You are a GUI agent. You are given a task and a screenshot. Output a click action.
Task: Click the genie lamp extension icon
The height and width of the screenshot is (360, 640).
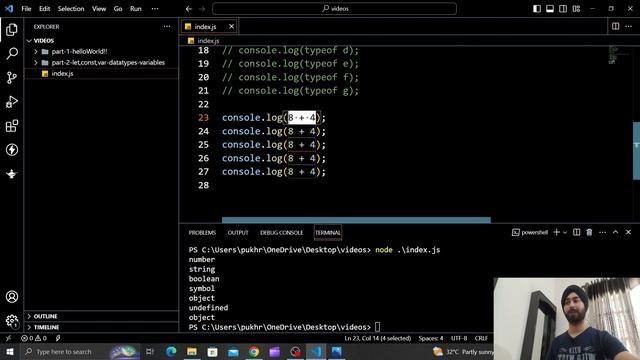click(x=12, y=174)
